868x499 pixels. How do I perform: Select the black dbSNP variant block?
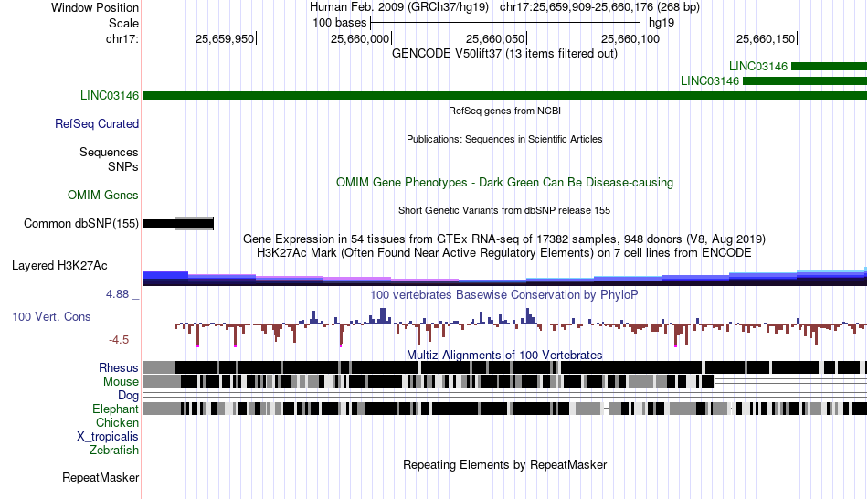coord(177,224)
